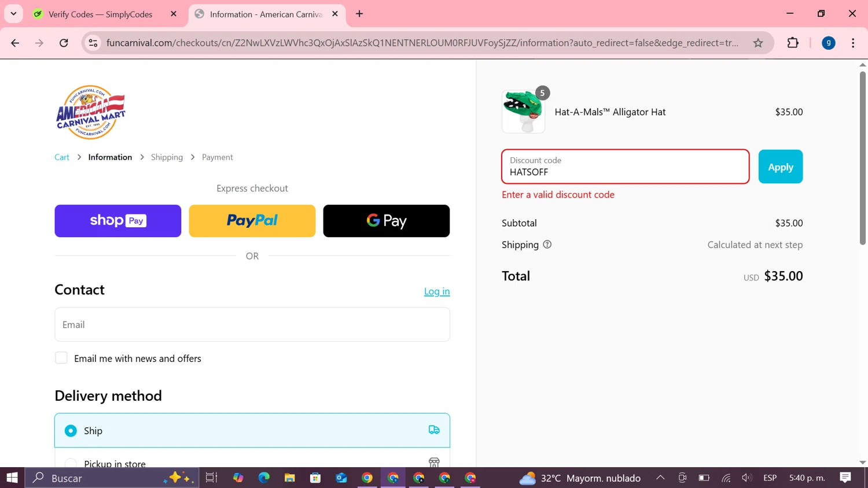Select the Payment breadcrumb step
The height and width of the screenshot is (488, 868).
(218, 157)
